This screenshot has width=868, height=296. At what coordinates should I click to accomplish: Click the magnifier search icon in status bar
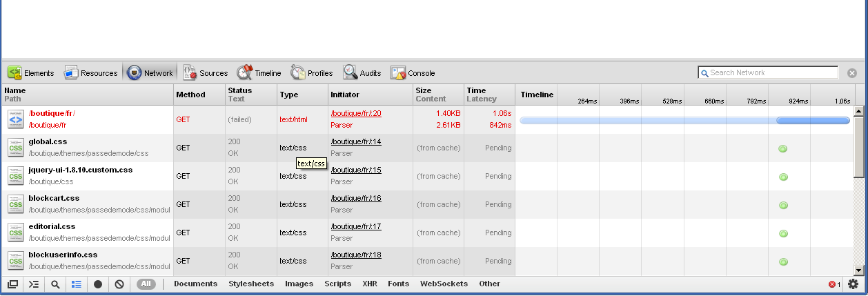click(55, 284)
